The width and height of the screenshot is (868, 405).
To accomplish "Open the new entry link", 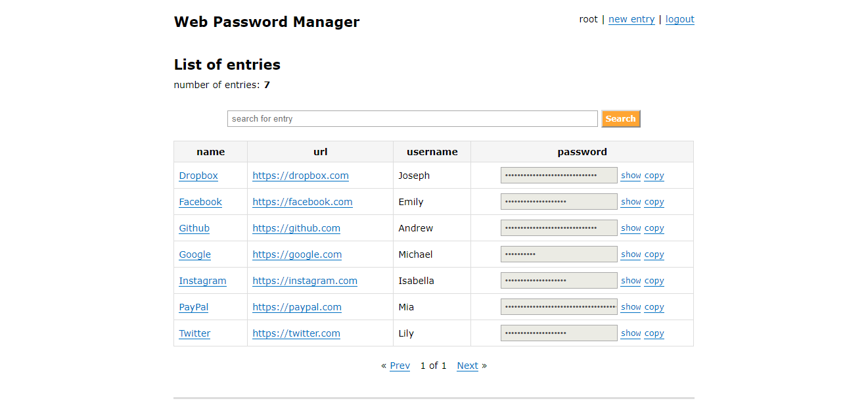I will click(631, 19).
